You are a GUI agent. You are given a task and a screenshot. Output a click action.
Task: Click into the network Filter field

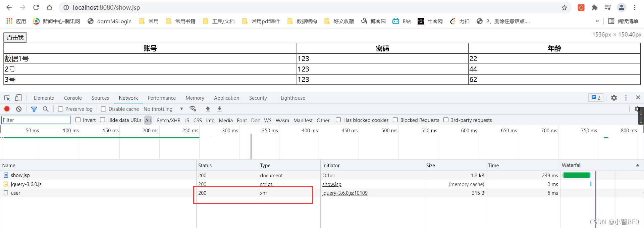[36, 120]
